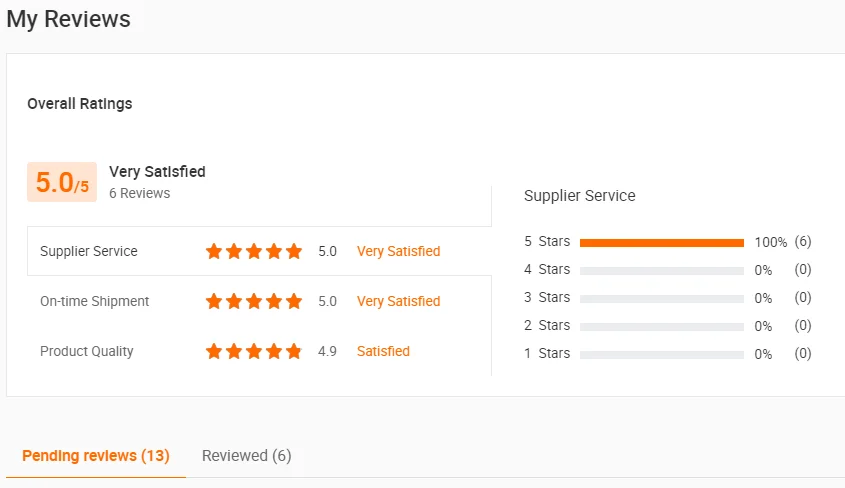Click the Supplier Service star rating icons
This screenshot has height=488, width=845.
coord(253,251)
